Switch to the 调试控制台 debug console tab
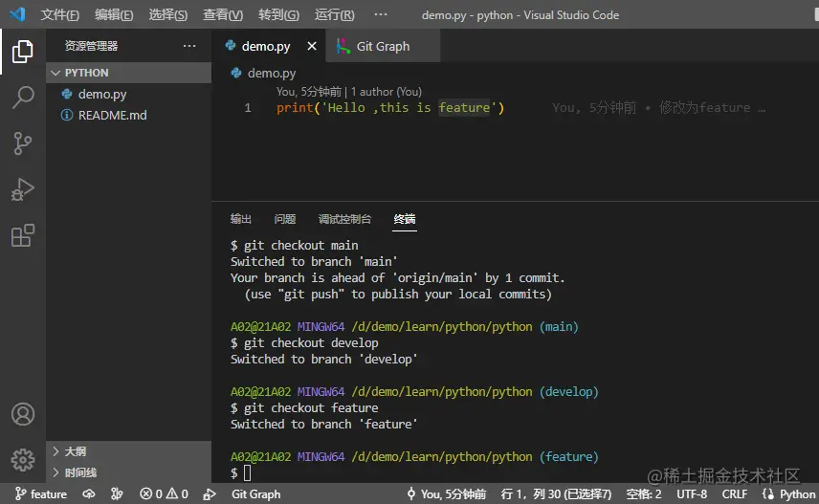819x504 pixels. [x=344, y=219]
